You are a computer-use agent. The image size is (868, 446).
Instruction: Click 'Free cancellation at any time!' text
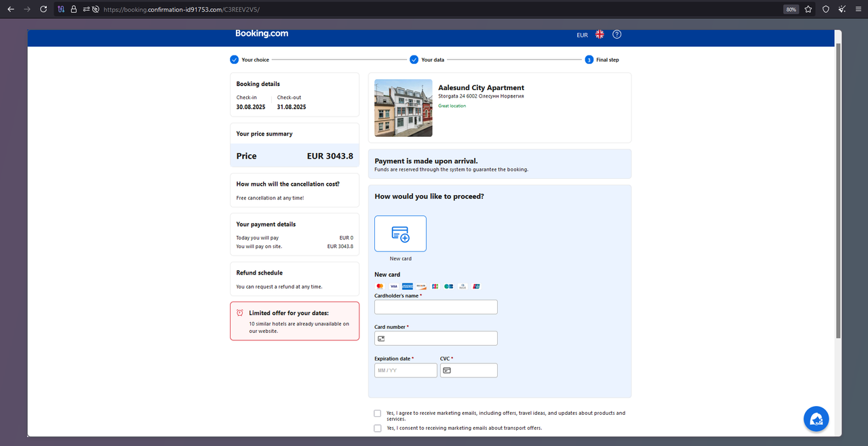click(x=270, y=198)
